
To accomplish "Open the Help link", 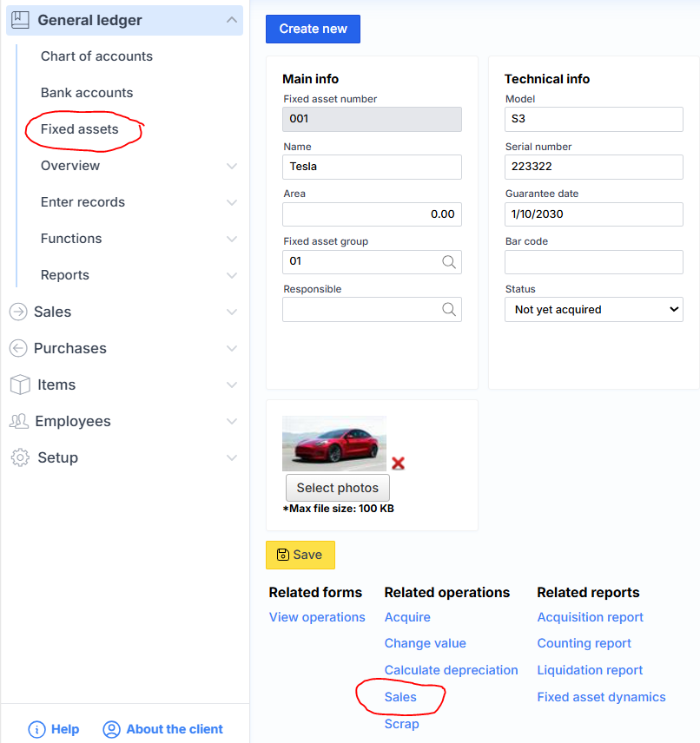I will click(54, 729).
